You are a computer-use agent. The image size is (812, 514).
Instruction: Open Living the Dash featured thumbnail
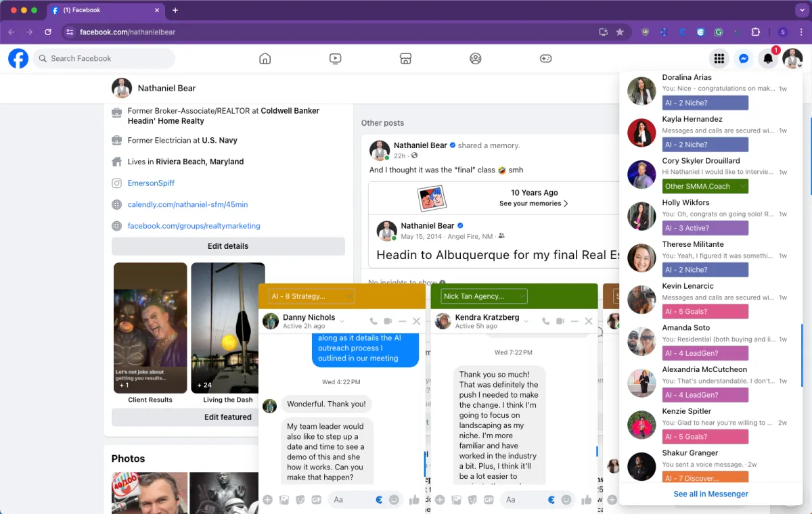228,328
